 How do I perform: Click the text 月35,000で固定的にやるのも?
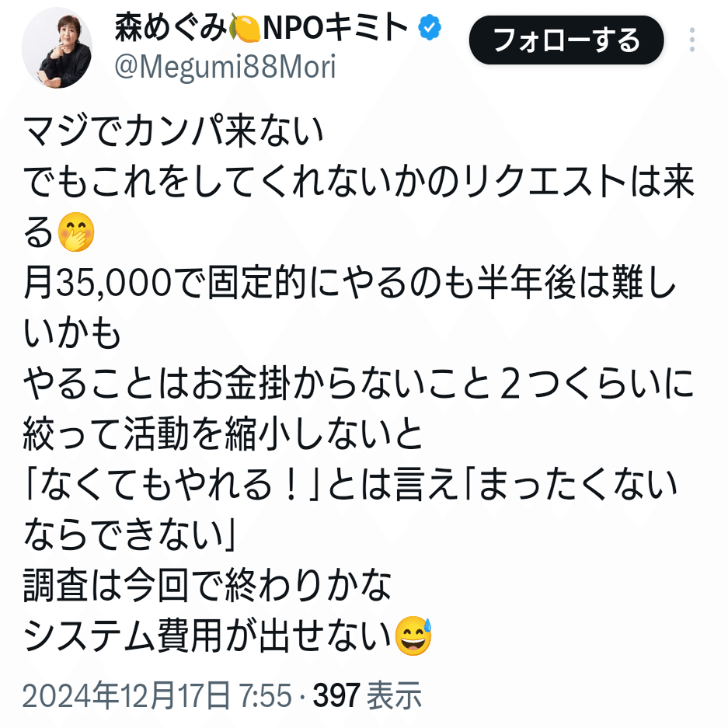[249, 283]
